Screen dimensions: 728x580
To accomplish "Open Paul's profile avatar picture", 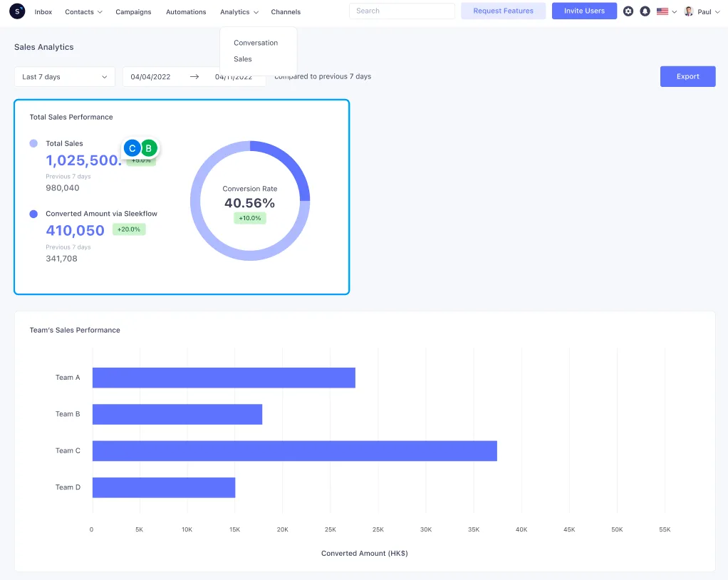I will 687,11.
